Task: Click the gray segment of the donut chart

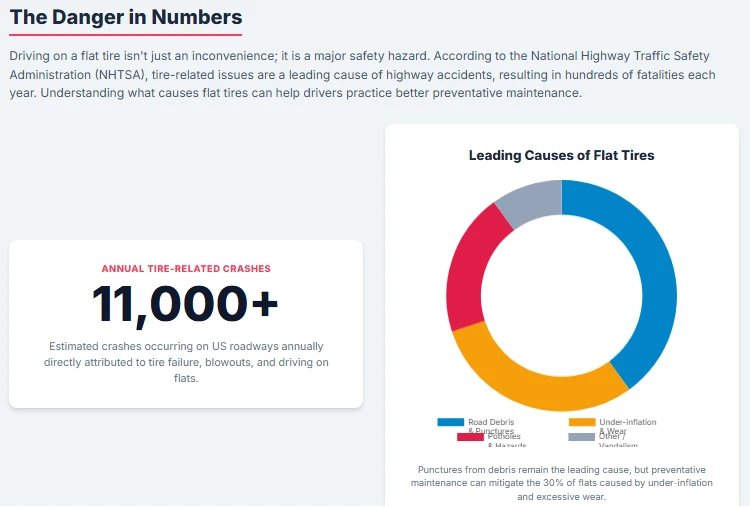Action: tap(532, 198)
